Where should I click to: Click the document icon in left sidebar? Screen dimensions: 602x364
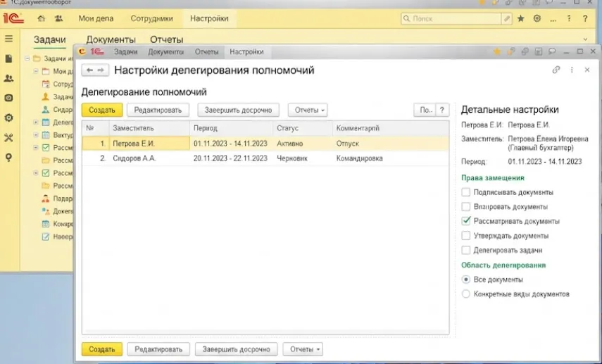[8, 58]
